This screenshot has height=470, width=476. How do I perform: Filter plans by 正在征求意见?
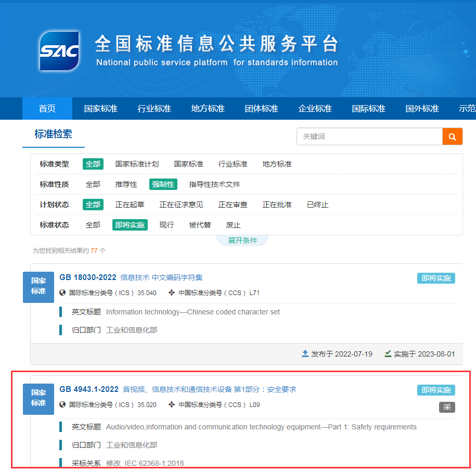coord(181,205)
